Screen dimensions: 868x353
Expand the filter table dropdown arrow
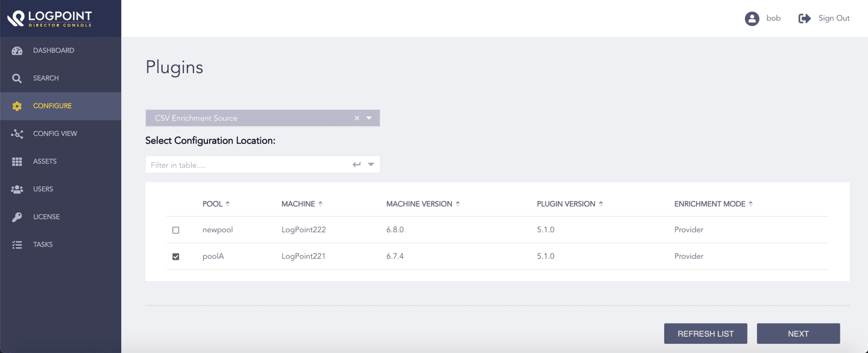(x=371, y=164)
